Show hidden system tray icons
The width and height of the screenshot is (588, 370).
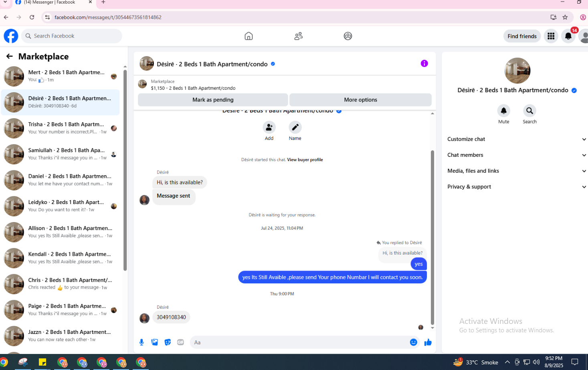tap(507, 362)
